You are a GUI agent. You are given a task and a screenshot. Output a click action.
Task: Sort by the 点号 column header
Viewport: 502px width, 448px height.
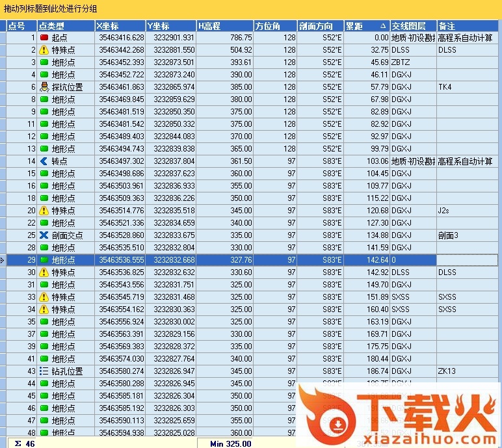[21, 25]
